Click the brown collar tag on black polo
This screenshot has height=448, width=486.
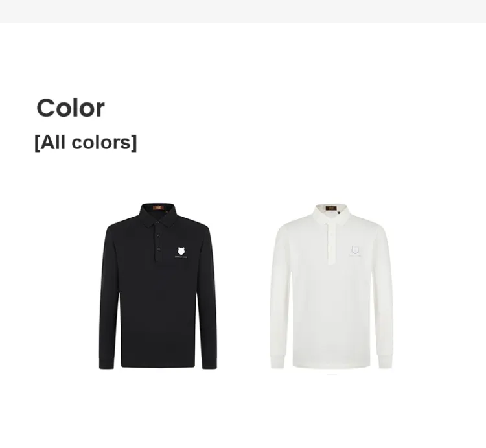click(159, 207)
